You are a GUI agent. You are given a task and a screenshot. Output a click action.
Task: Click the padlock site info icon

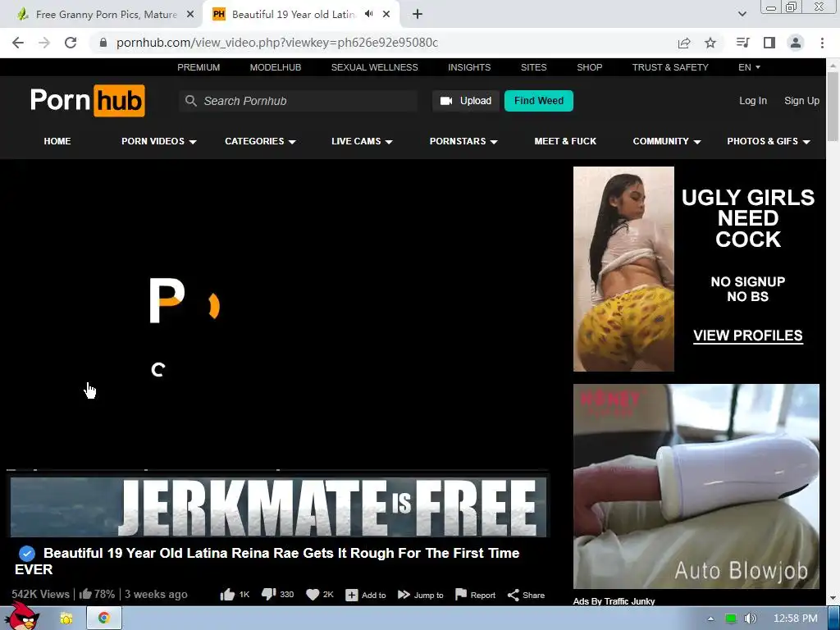click(103, 43)
